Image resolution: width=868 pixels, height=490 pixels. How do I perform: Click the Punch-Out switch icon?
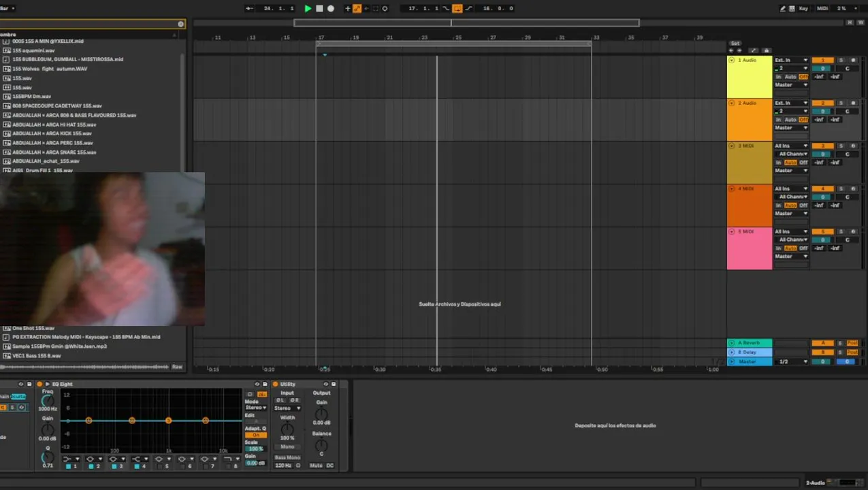468,8
